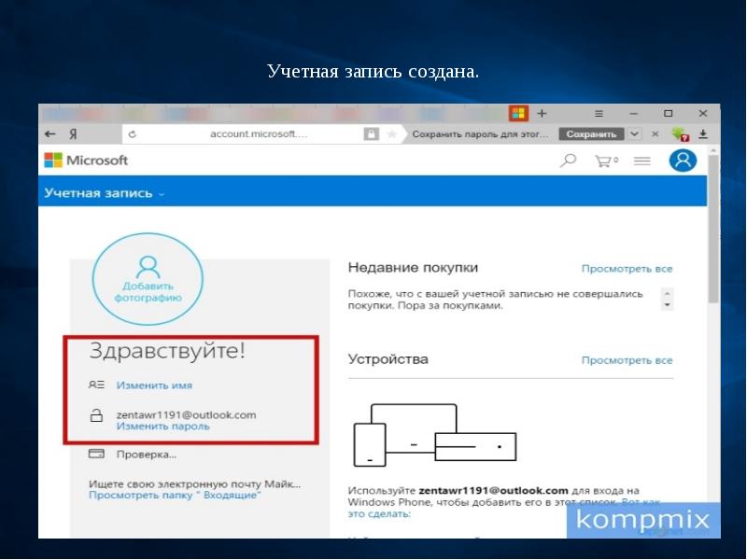The height and width of the screenshot is (560, 747).
Task: Click the "Изменить пароль" link
Action: point(162,427)
